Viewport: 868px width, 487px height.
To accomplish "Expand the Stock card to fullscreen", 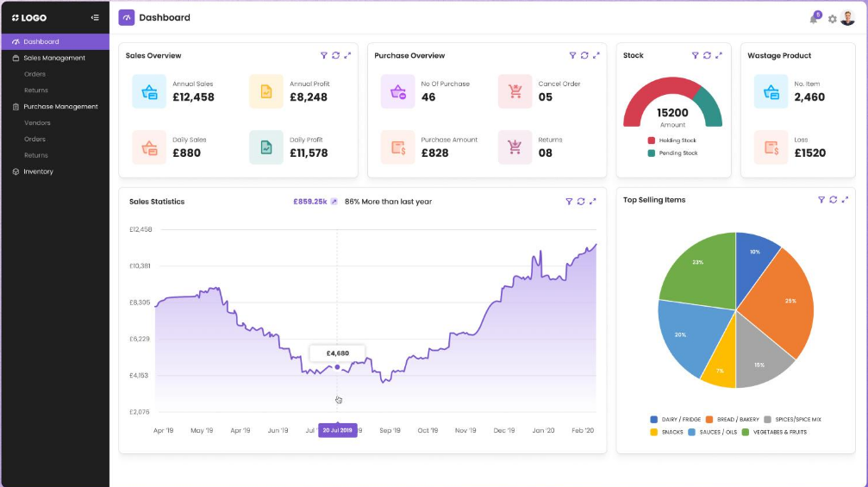I will tap(719, 55).
